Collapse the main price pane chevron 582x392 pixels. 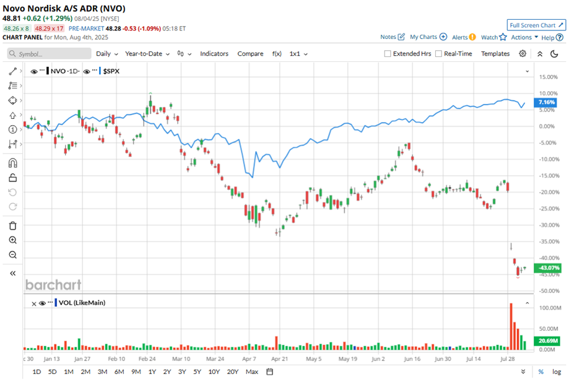(x=527, y=71)
